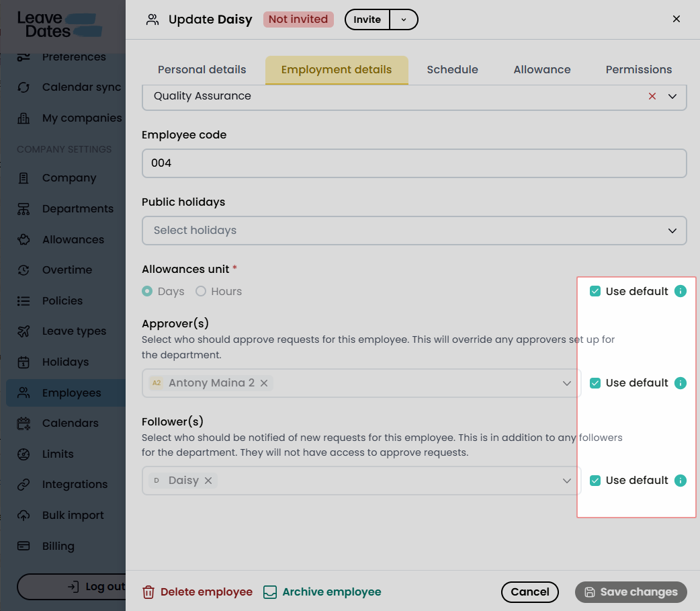The image size is (700, 611).
Task: Click the My companies building icon
Action: (24, 118)
